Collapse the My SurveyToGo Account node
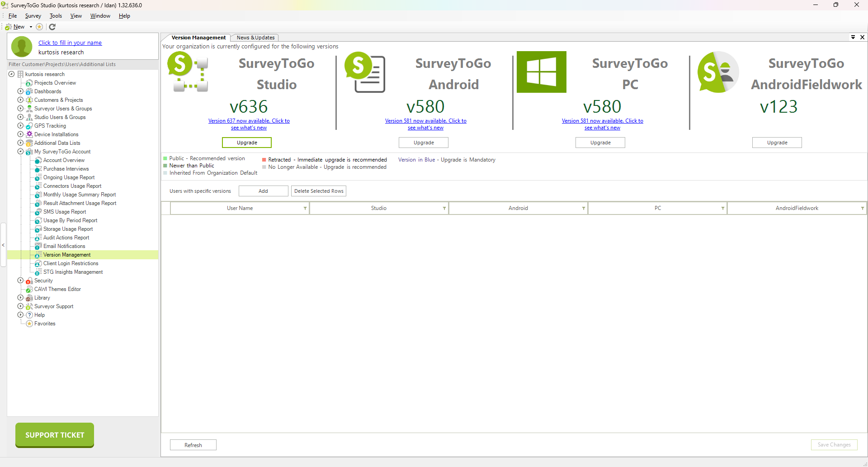 click(x=20, y=151)
